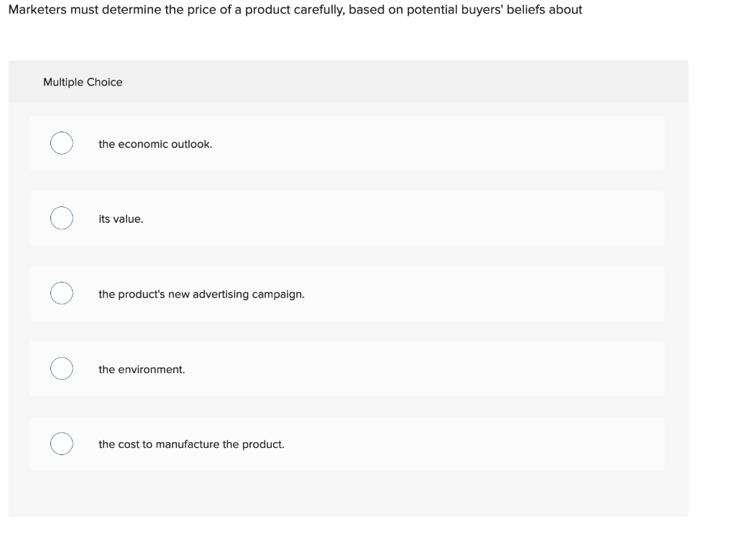Select the radio button for "its value."
736x560 pixels.
pyautogui.click(x=61, y=218)
